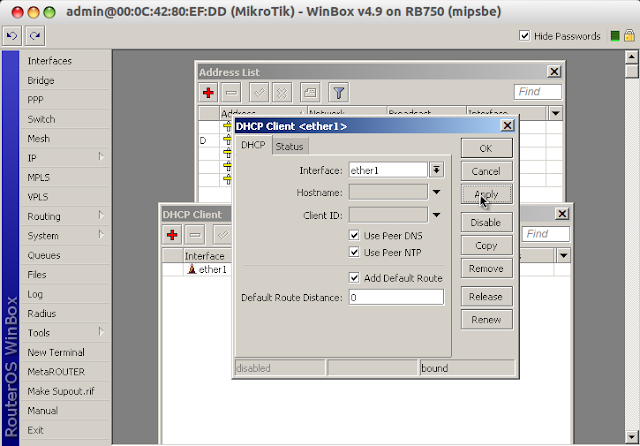This screenshot has width=640, height=446.
Task: Click minus remove icon in Address List
Action: tap(231, 93)
